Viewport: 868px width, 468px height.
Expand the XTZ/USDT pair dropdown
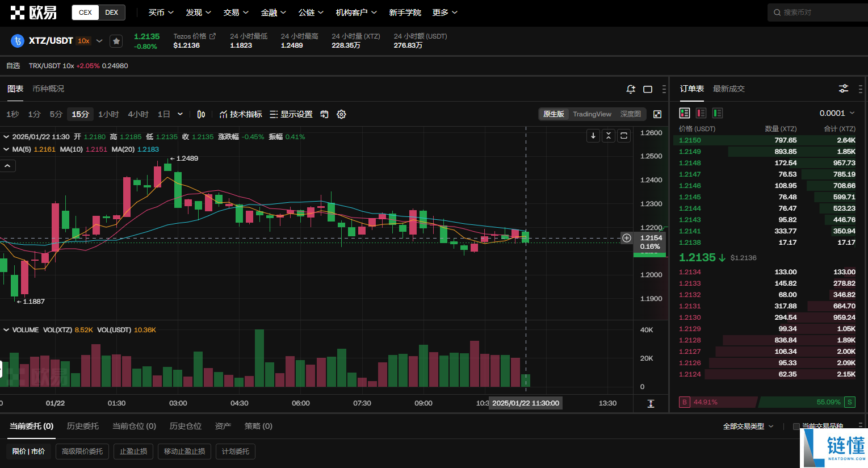[x=99, y=41]
